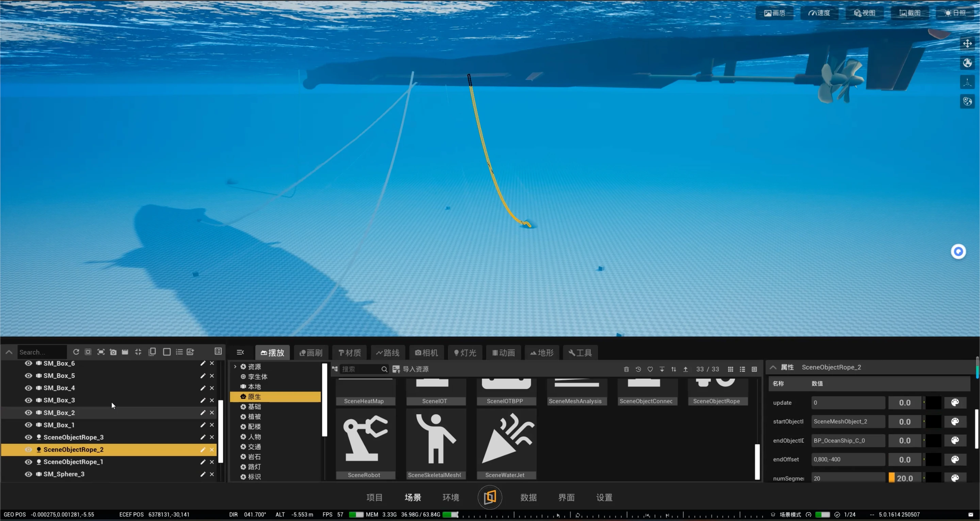The width and height of the screenshot is (980, 521).
Task: Click the move gizmo icon at viewport right
Action: (967, 43)
